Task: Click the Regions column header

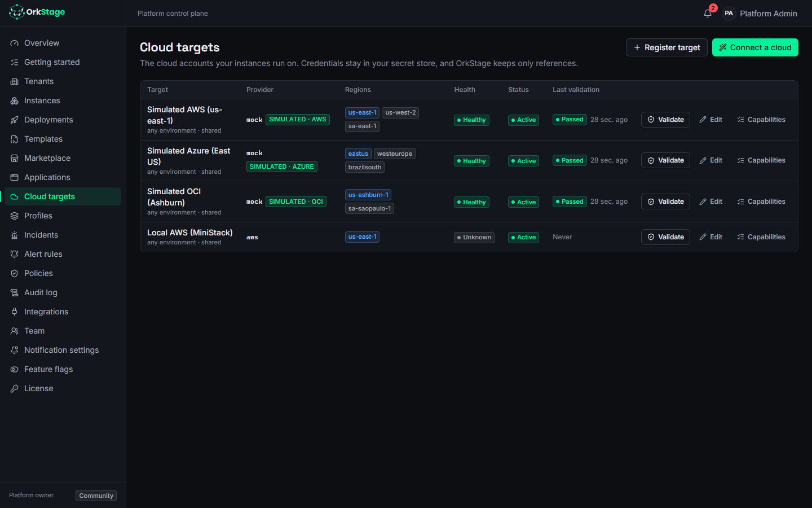Action: [358, 90]
